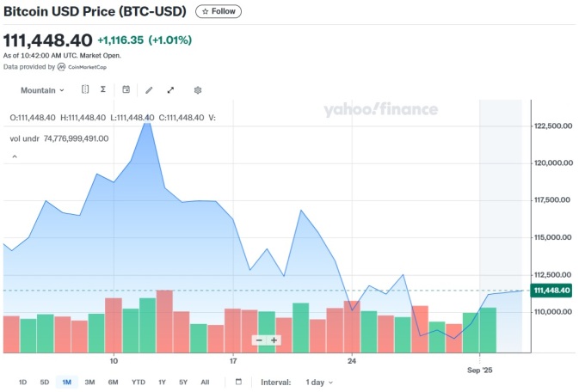585x392 pixels.
Task: Switch to the 1D time range
Action: click(x=22, y=382)
